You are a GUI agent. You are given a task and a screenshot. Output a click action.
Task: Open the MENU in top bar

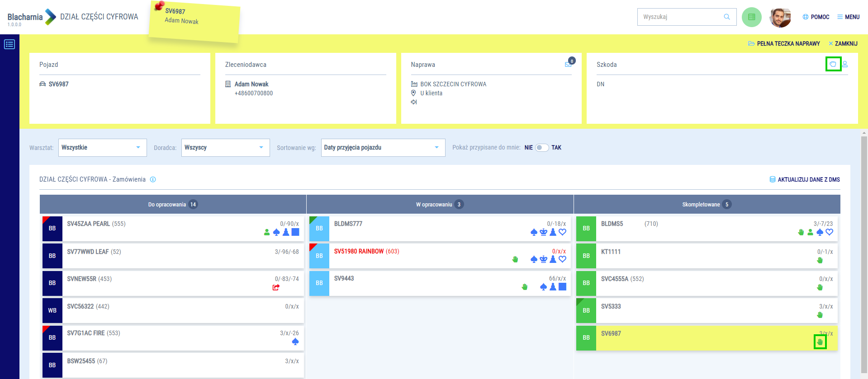(x=848, y=17)
